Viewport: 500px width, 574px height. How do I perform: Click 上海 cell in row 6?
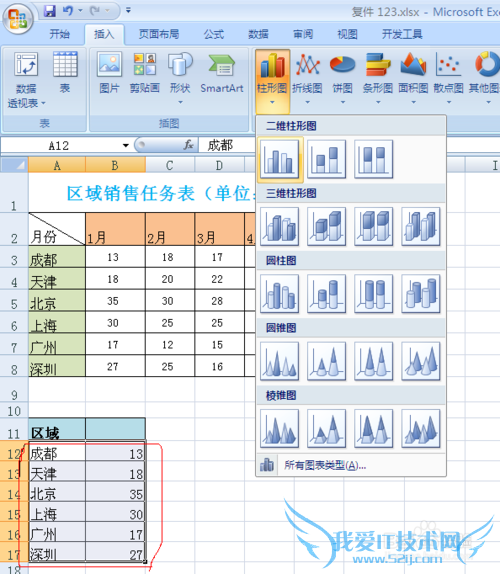[x=57, y=323]
